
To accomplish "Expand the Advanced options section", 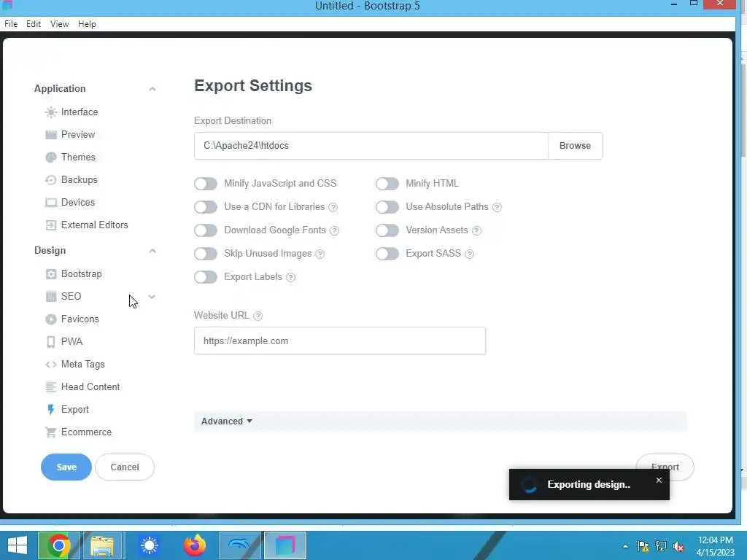I will [227, 421].
